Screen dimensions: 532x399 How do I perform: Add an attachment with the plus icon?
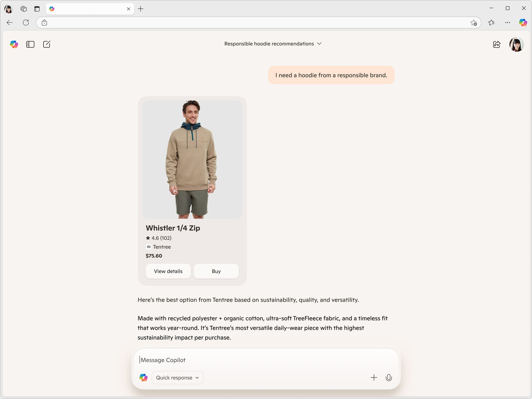pyautogui.click(x=374, y=377)
